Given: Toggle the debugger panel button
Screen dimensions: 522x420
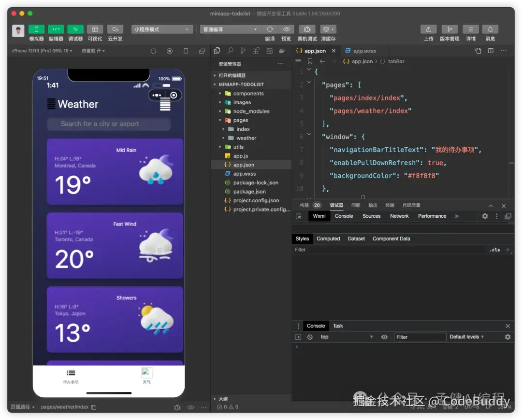Looking at the screenshot, I should pos(75,29).
